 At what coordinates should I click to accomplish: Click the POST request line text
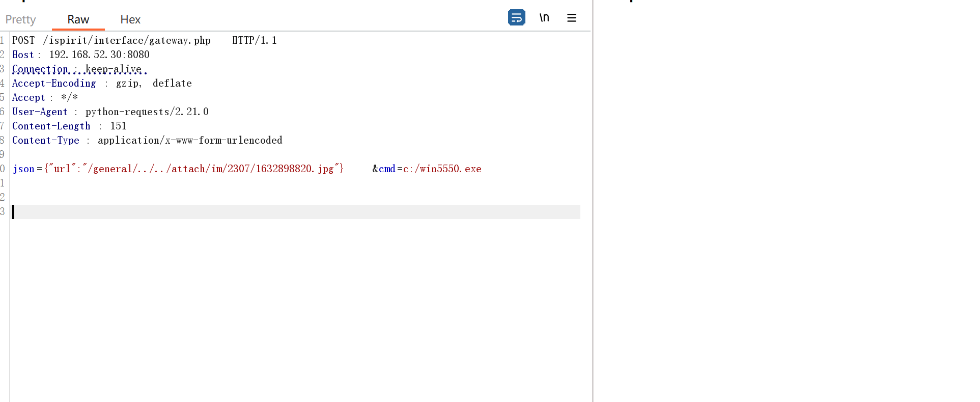point(145,40)
